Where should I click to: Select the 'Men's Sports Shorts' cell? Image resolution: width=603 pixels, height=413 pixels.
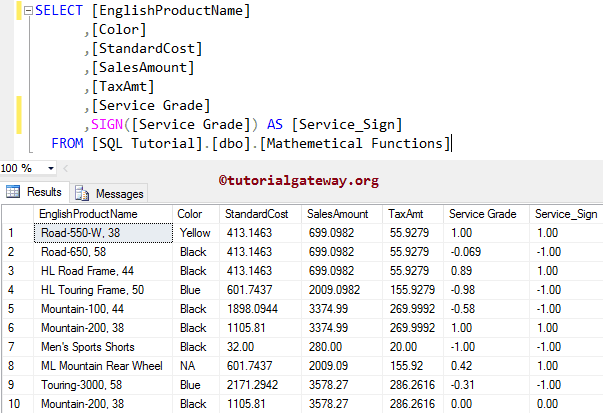tap(89, 346)
